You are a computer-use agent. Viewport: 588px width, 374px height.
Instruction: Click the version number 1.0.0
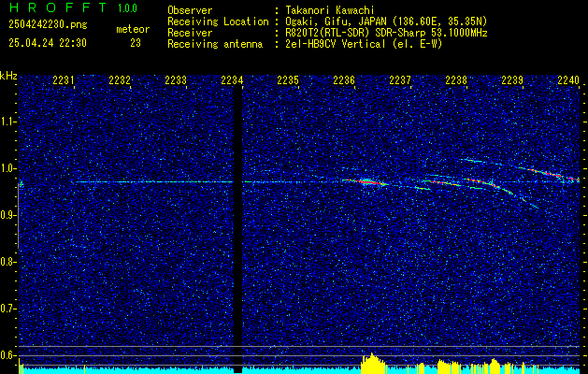click(x=127, y=8)
